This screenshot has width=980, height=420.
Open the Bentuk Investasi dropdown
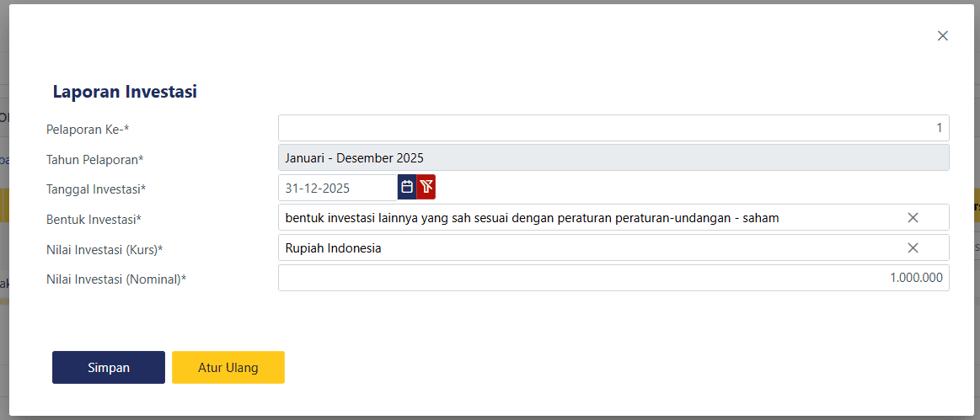pyautogui.click(x=613, y=217)
